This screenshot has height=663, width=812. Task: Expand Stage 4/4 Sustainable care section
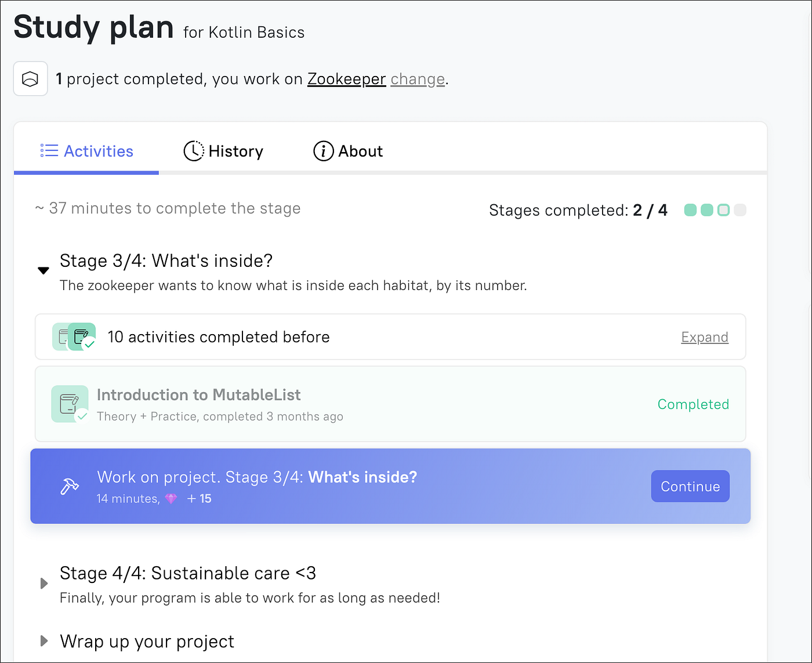pyautogui.click(x=43, y=583)
